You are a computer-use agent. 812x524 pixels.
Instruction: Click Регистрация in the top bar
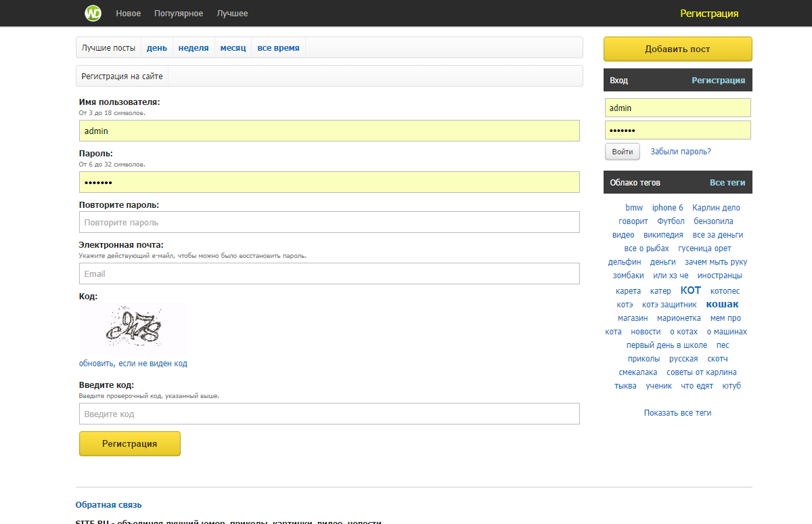click(709, 14)
